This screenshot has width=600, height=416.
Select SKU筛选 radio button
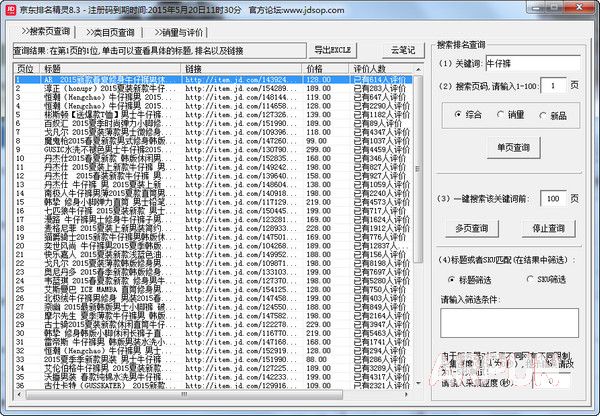coord(546,279)
